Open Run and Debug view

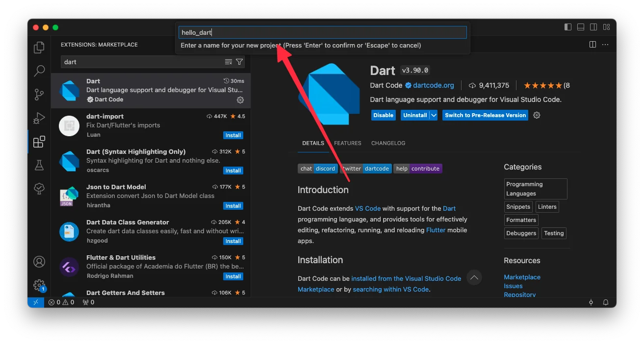coord(39,118)
